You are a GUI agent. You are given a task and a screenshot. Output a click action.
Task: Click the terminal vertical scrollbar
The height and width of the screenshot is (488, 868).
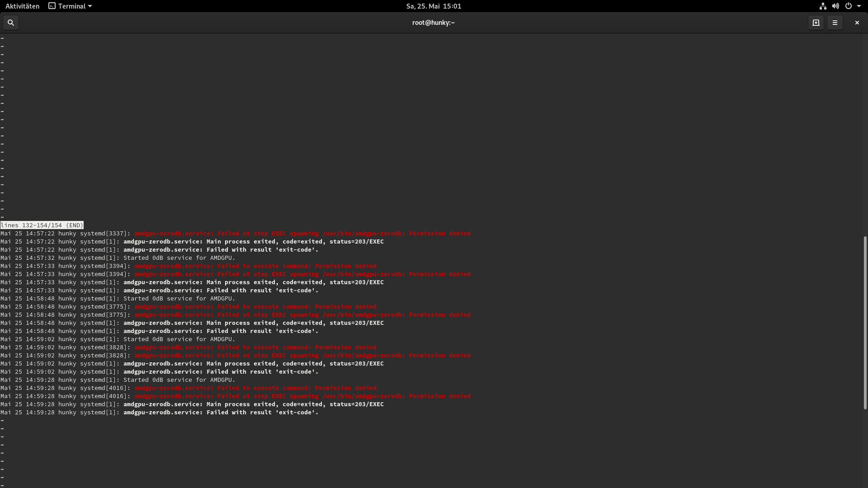(865, 323)
